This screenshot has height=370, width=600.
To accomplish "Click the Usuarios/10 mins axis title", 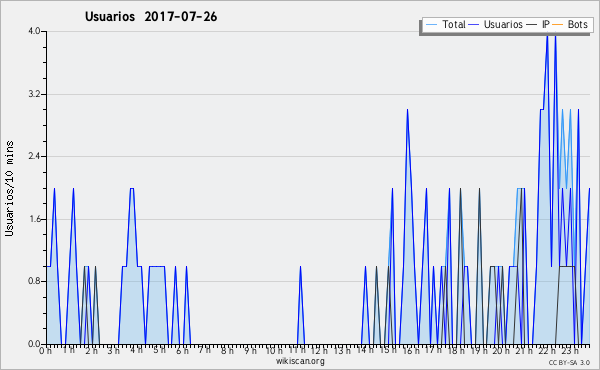I will tap(9, 189).
